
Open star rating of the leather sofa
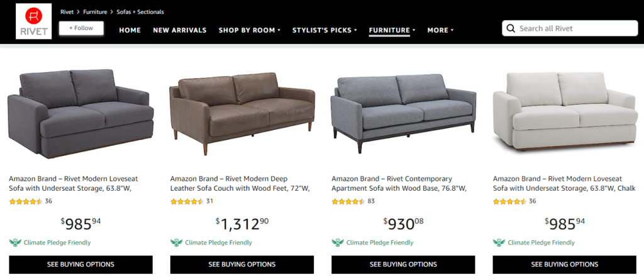pos(187,202)
